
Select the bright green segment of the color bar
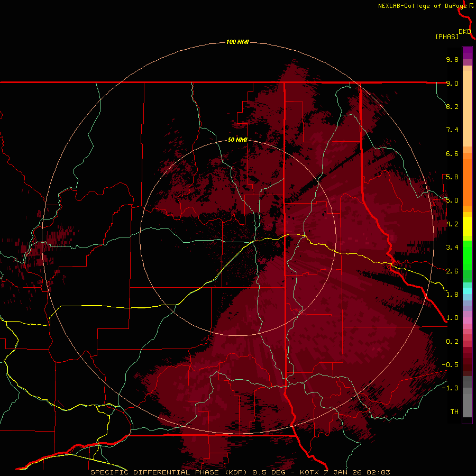[467, 255]
